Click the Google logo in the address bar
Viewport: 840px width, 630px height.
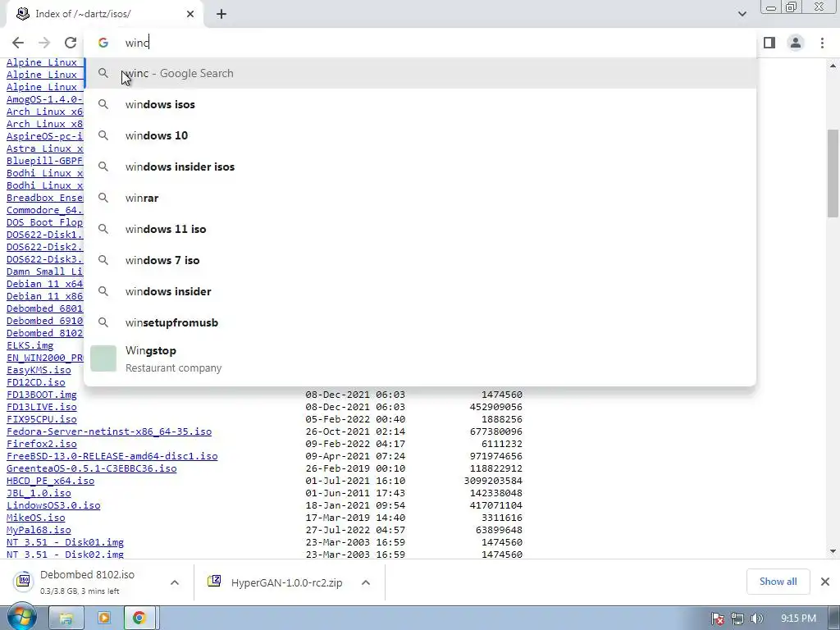pyautogui.click(x=103, y=43)
